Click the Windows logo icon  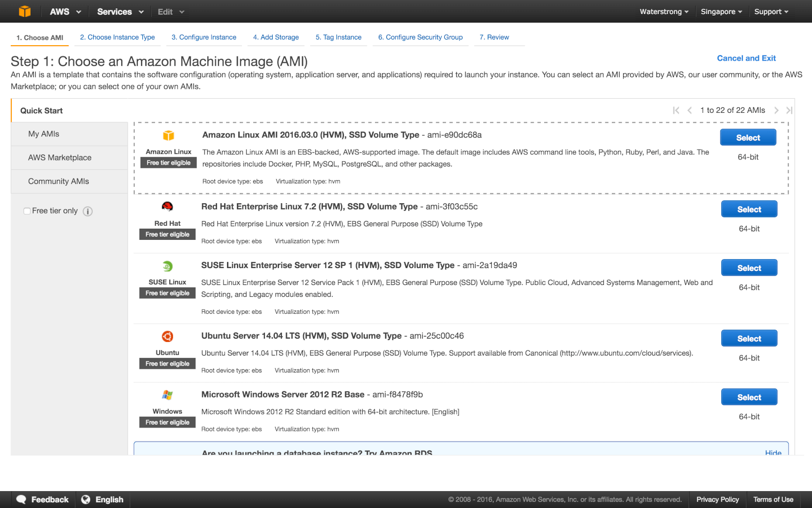point(167,395)
